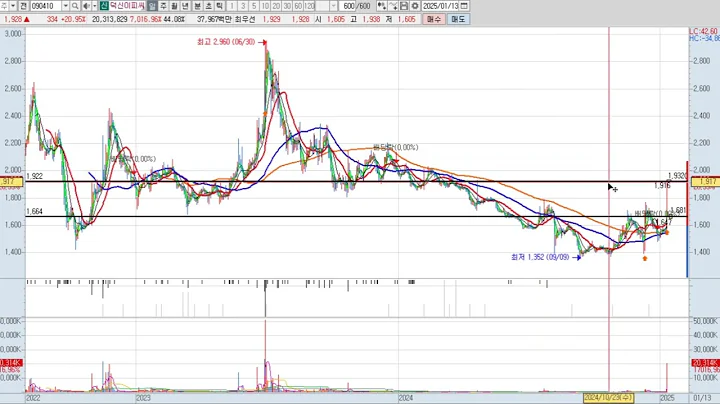Switch to second 초 chart period
The height and width of the screenshot is (404, 720).
208,6
